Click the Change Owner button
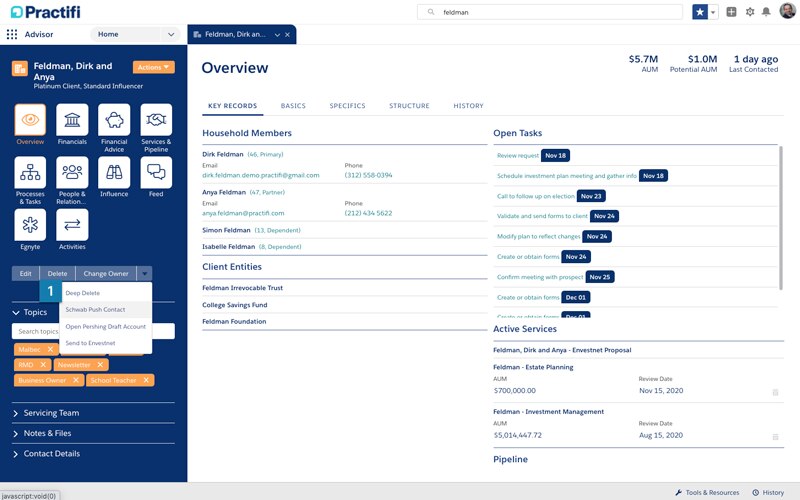800x500 pixels. (104, 273)
